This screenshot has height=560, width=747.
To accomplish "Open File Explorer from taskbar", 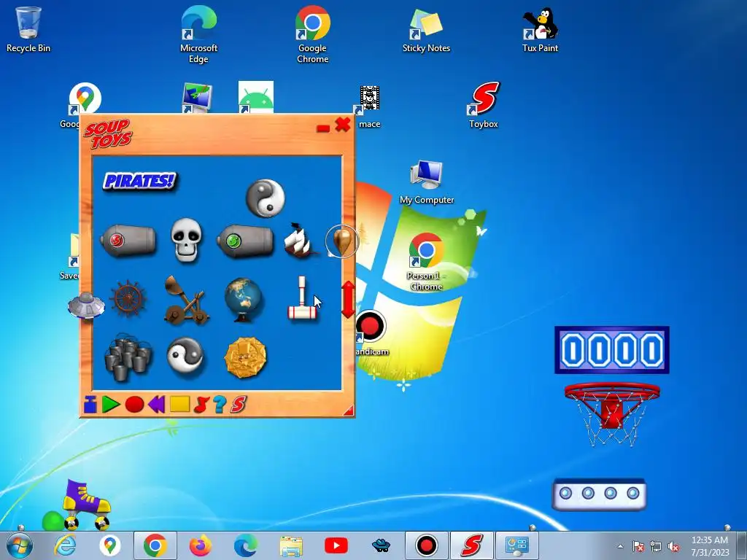I will 291,545.
